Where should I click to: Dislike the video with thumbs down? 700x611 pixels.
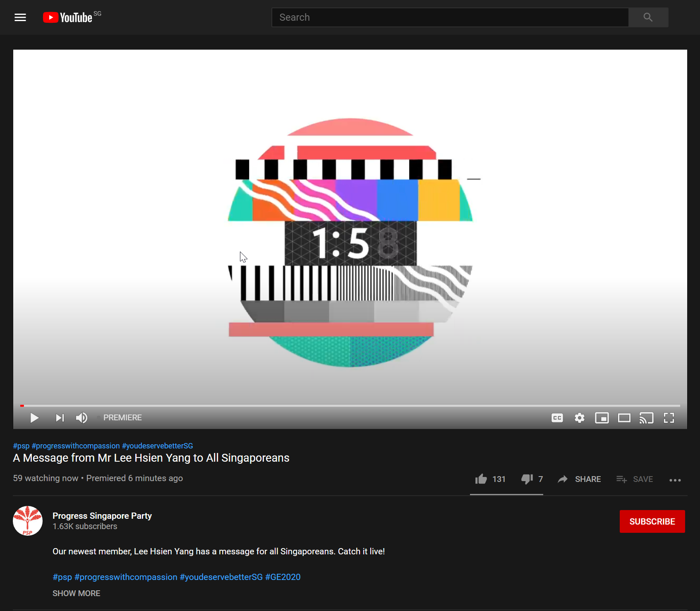click(527, 479)
